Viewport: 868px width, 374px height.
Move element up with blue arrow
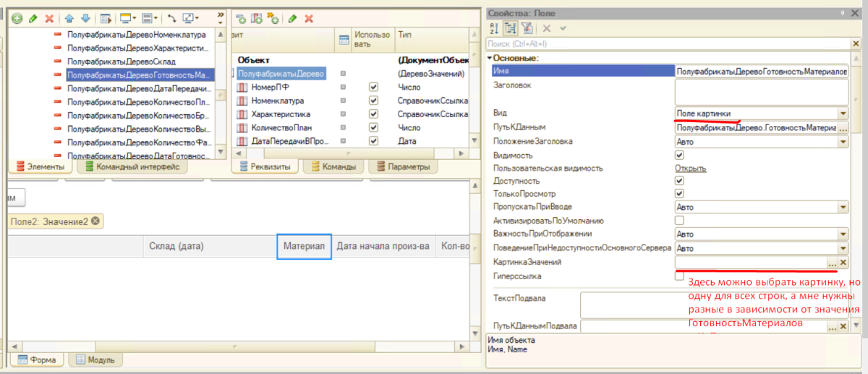pos(69,18)
